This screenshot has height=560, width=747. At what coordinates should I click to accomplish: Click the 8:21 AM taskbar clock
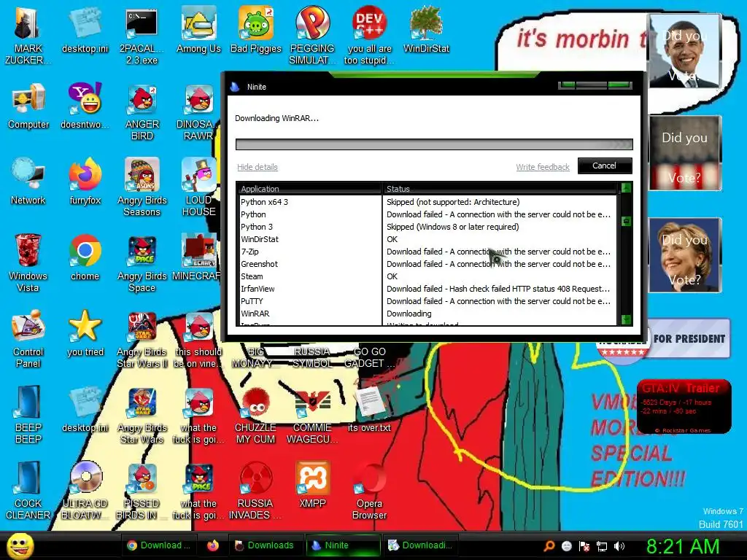(x=683, y=547)
